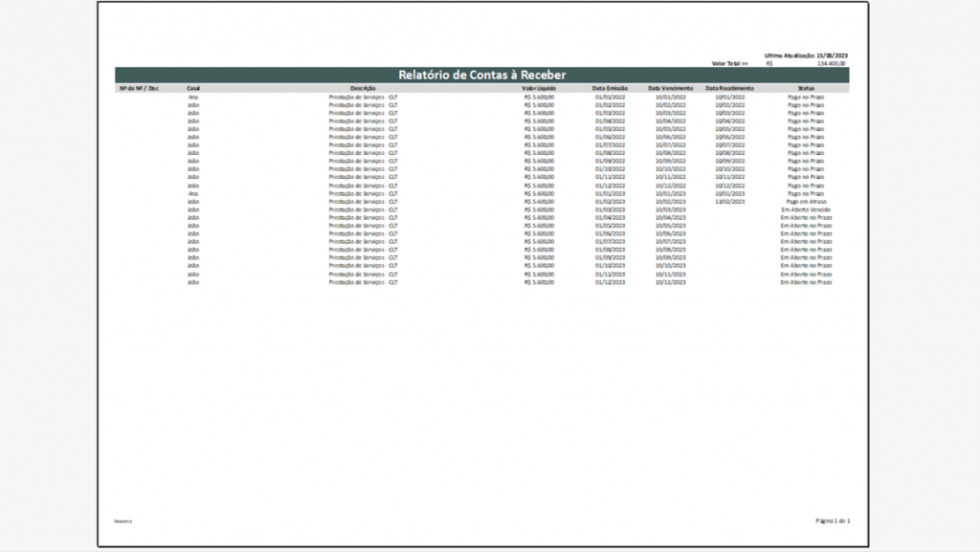Viewport: 980px width, 552px height.
Task: Click the "Pago em Atraso" status cell
Action: click(x=806, y=202)
